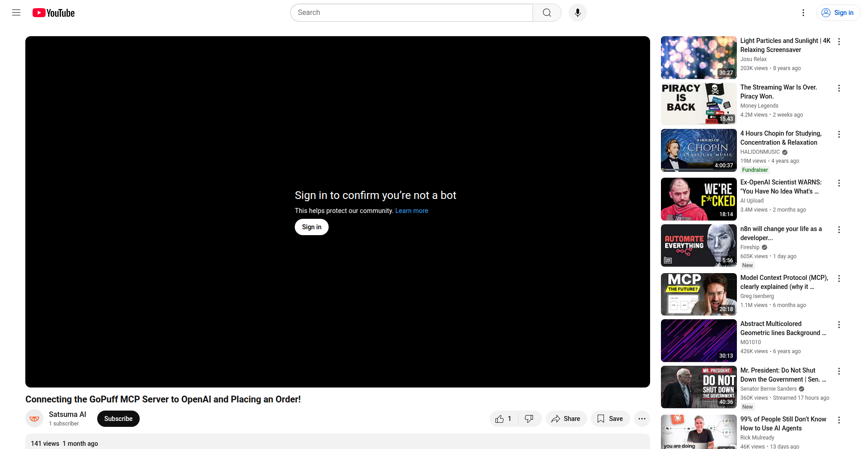Subscribe to Satsuma AI channel
Screen dimensions: 868x449
118,419
